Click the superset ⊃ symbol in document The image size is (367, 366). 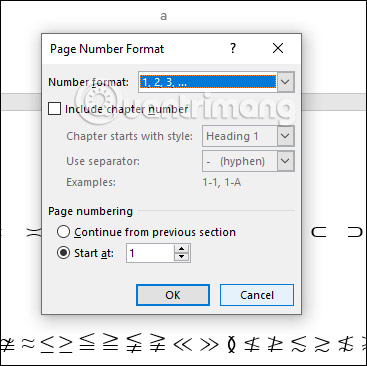354,232
